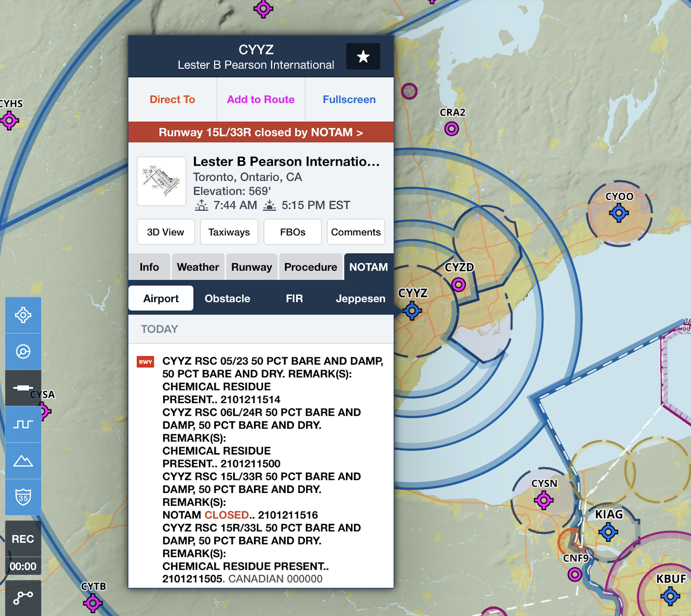Switch to the Weather tab
Screen dimensions: 691x616
pos(198,267)
